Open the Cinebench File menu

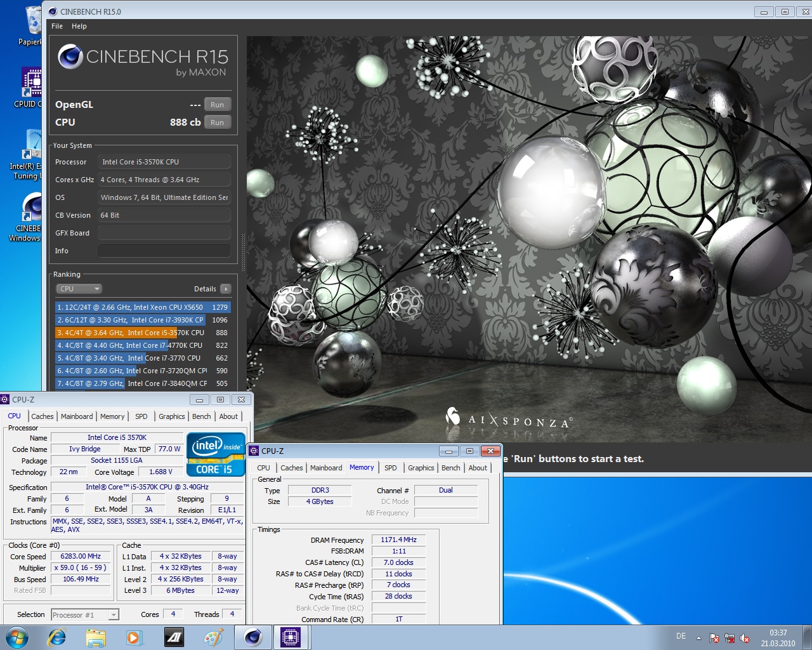pos(57,26)
